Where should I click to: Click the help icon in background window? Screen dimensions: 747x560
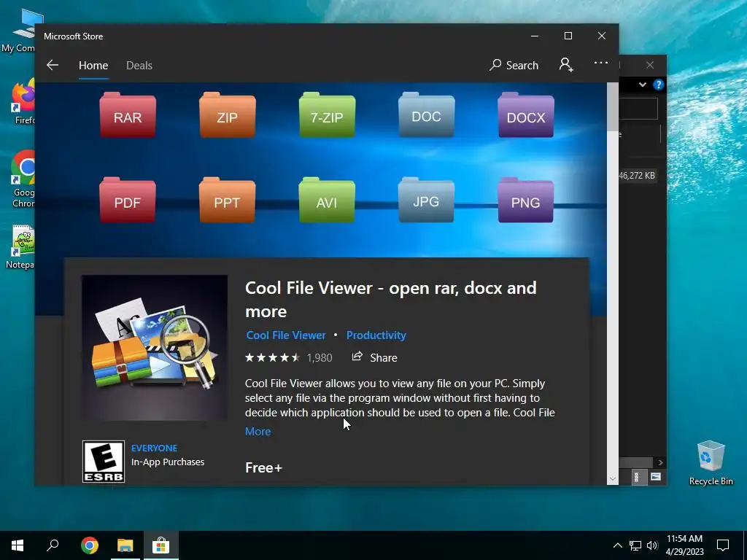pyautogui.click(x=659, y=85)
